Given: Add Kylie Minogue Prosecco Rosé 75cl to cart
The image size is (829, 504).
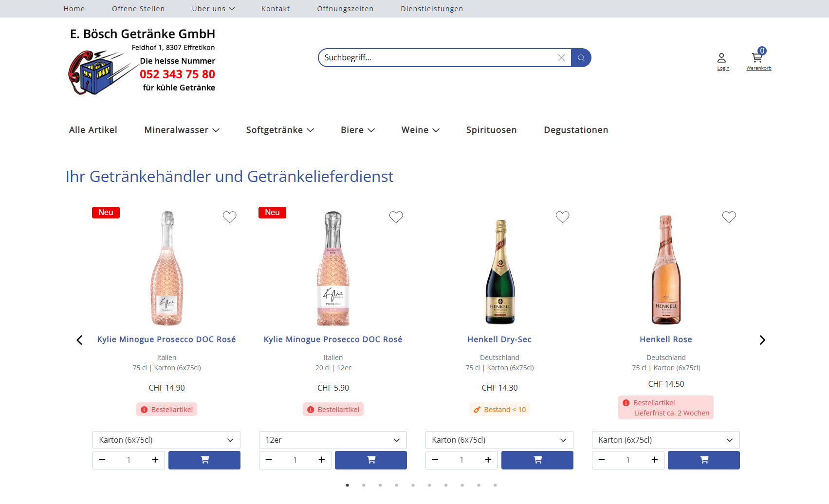Looking at the screenshot, I should (x=204, y=460).
